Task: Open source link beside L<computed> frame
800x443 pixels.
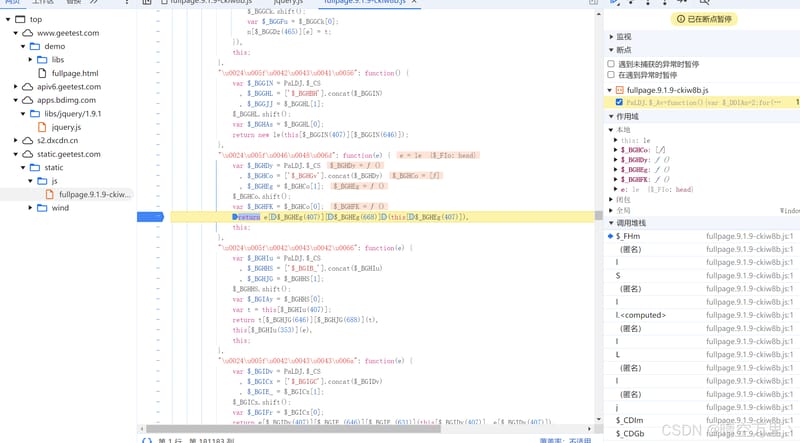Action: [749, 315]
